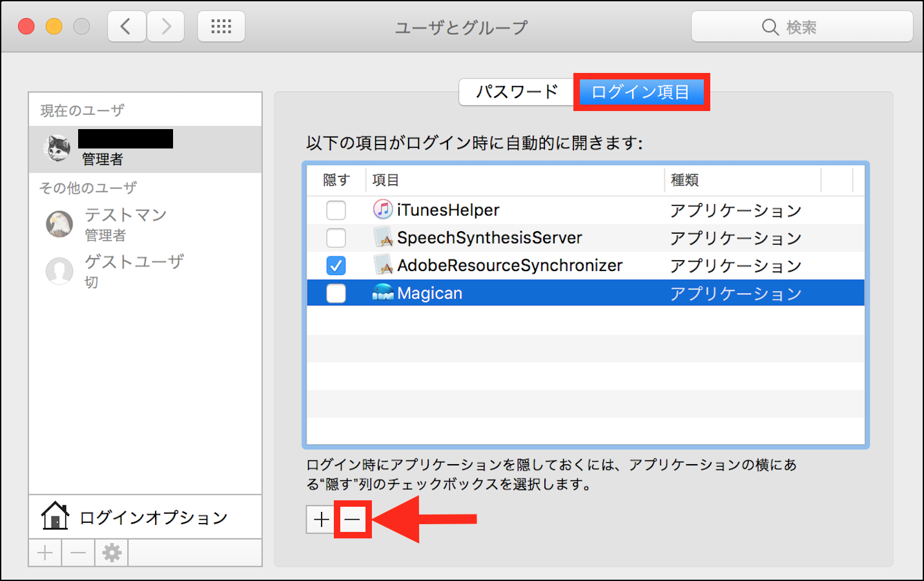
Task: Toggle hide checkbox for iTunesHelper
Action: 336,210
